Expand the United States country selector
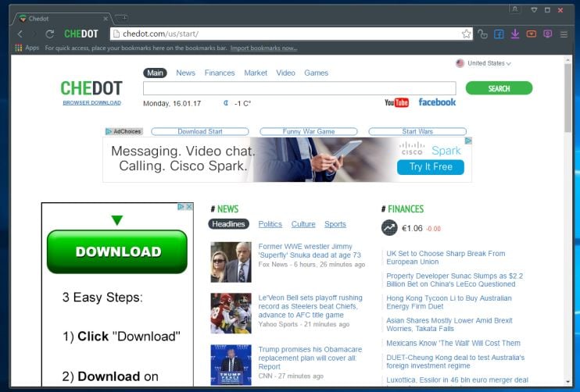 coord(483,63)
